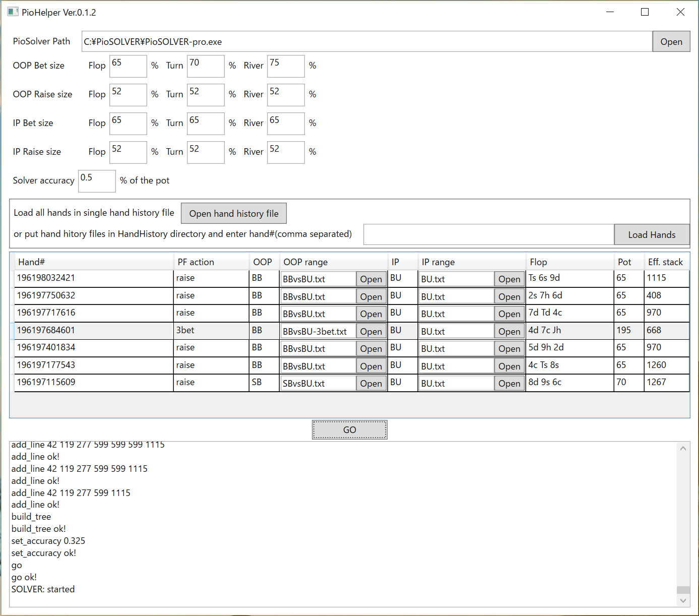This screenshot has width=699, height=616.
Task: Click flop cell Ts 6s 9d
Action: [x=570, y=278]
